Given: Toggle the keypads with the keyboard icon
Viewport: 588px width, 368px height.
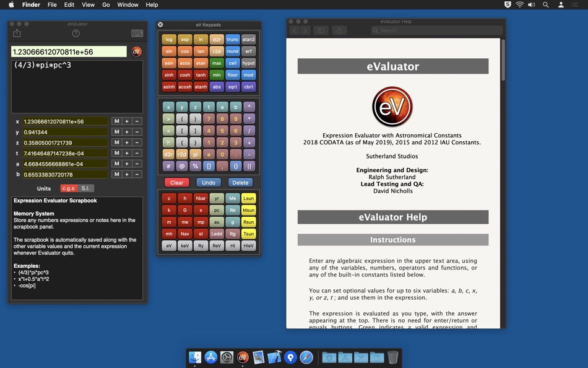Looking at the screenshot, I should coord(137,33).
